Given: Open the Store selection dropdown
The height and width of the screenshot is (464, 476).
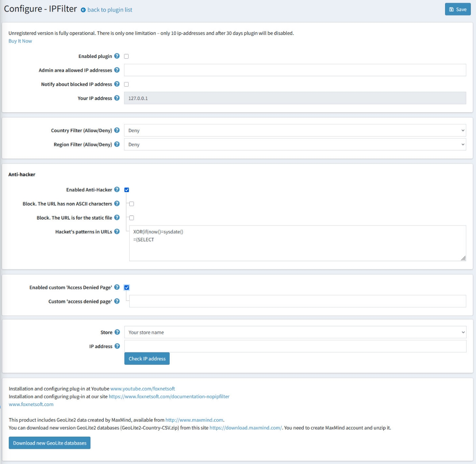Looking at the screenshot, I should 295,333.
